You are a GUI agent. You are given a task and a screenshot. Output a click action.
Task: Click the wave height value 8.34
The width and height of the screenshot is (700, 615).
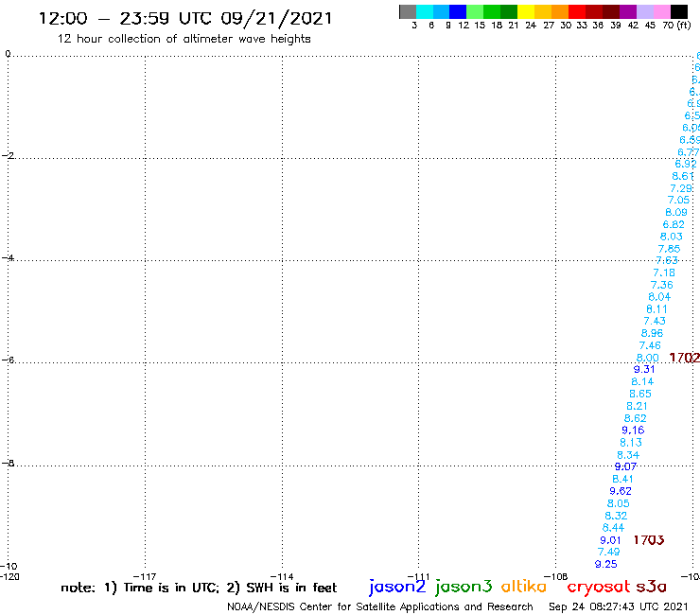[x=628, y=455]
